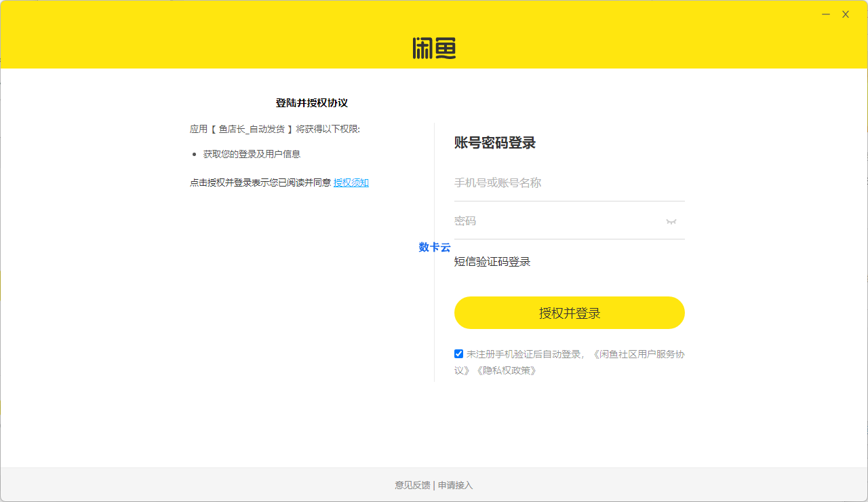
Task: Click the 闲鱼 logo in the header
Action: click(x=434, y=48)
